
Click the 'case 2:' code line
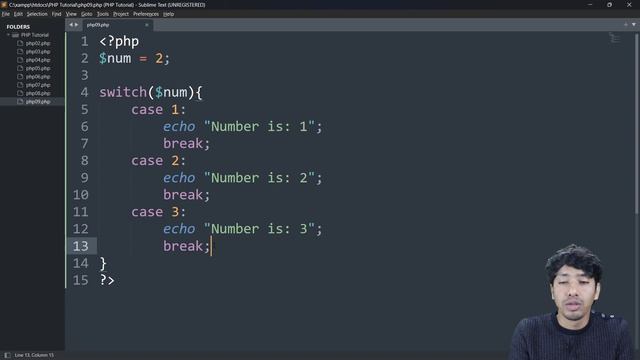(x=158, y=160)
